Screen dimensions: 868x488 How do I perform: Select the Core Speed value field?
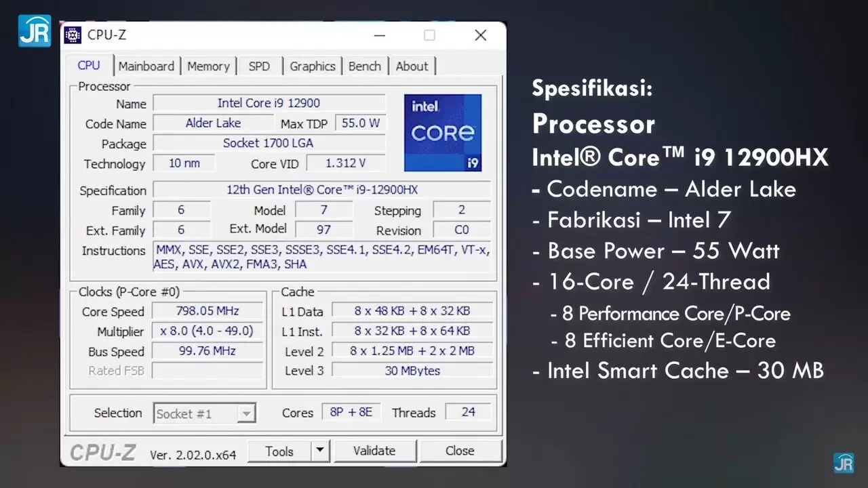pyautogui.click(x=208, y=312)
